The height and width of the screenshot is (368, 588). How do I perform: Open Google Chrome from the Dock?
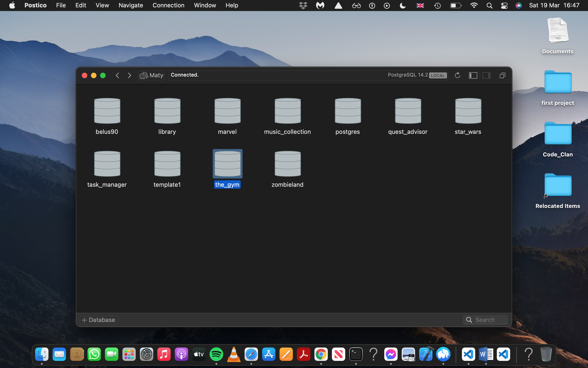pyautogui.click(x=321, y=354)
